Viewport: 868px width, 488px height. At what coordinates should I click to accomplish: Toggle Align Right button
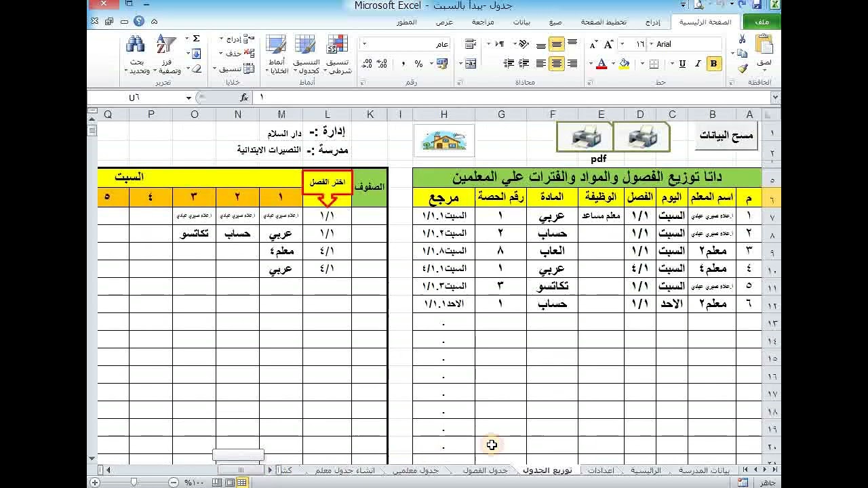(572, 64)
